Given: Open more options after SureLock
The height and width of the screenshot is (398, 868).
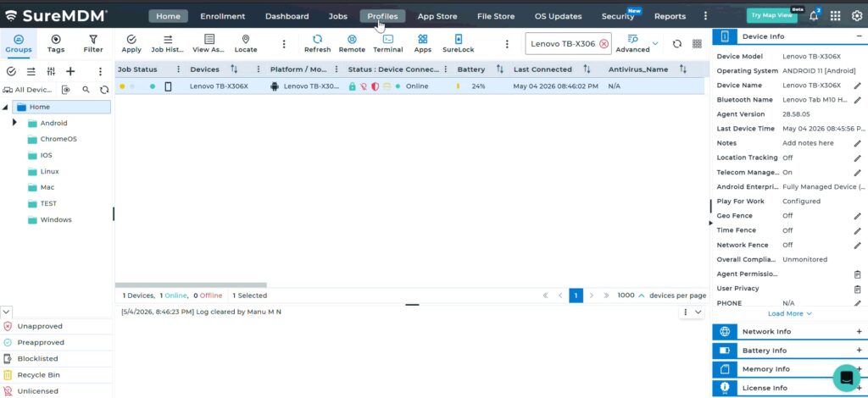Looking at the screenshot, I should tap(507, 44).
